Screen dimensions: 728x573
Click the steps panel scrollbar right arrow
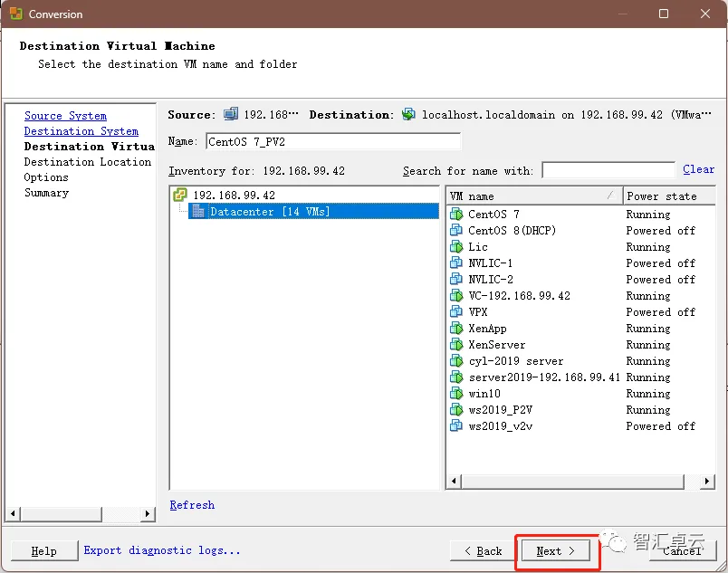click(x=148, y=513)
